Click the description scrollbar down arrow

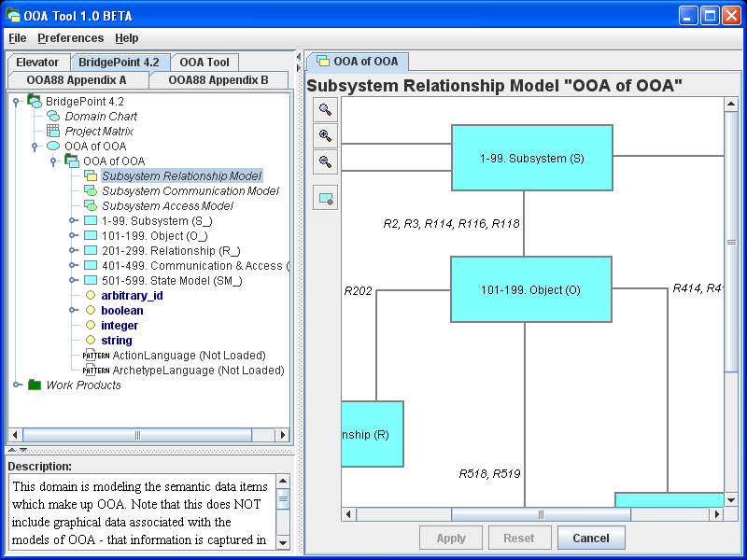click(283, 543)
